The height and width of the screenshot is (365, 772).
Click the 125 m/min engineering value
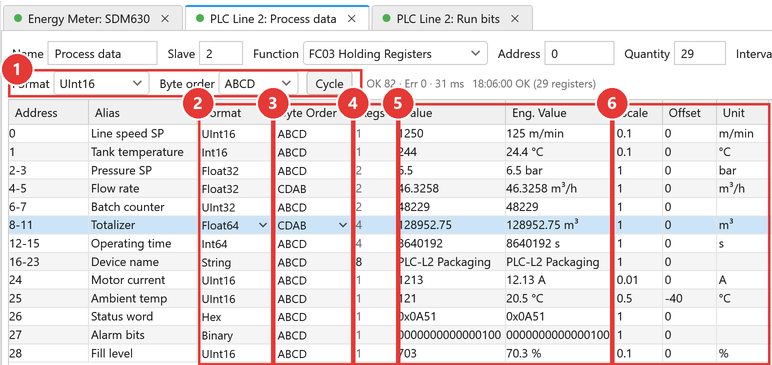(x=558, y=133)
